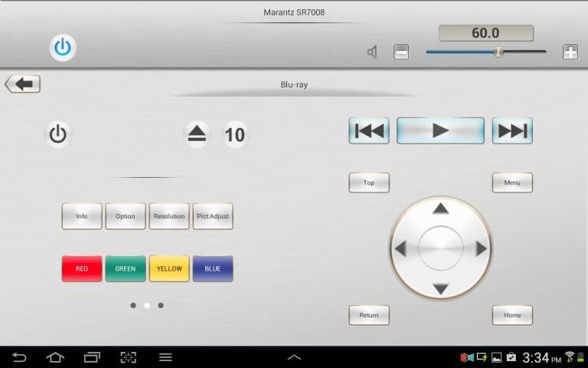
Task: Go back using the left arrow button
Action: click(23, 84)
